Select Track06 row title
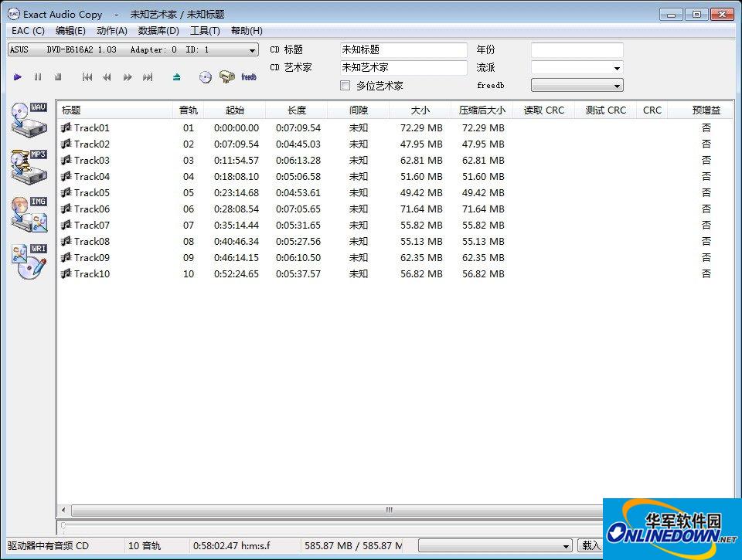The image size is (742, 560). point(92,209)
